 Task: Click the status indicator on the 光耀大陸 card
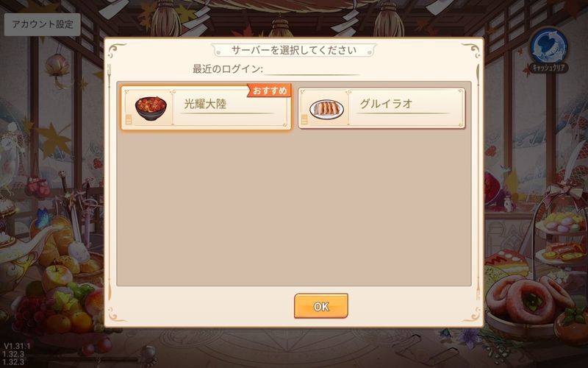point(129,120)
